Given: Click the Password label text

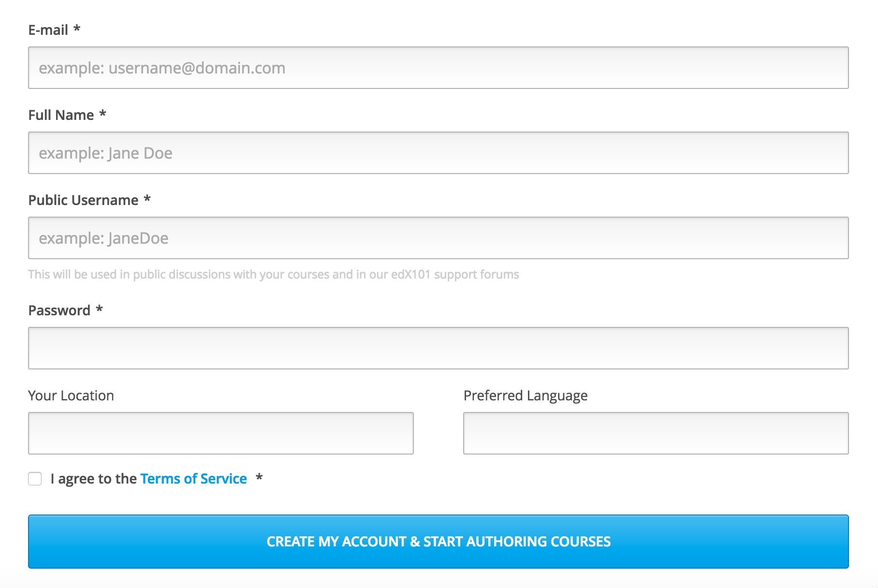Looking at the screenshot, I should (59, 310).
